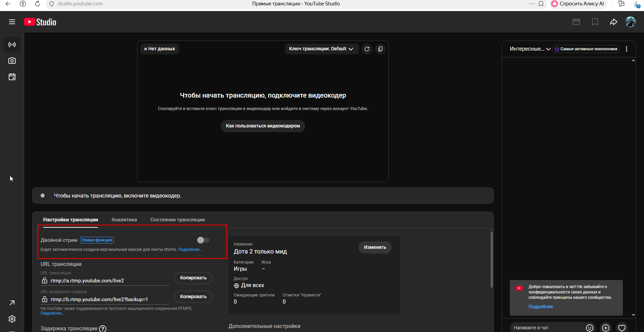Open Подробнее link under Двойной стрим
The image size is (644, 332).
coord(190,250)
